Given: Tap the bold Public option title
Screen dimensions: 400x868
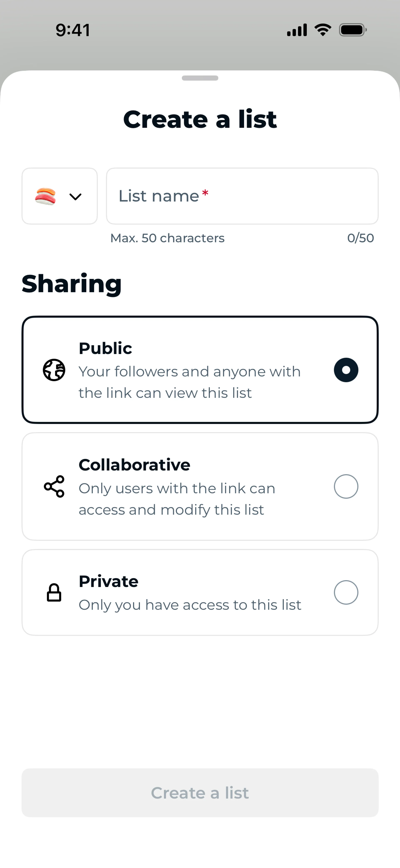Looking at the screenshot, I should pos(105,348).
